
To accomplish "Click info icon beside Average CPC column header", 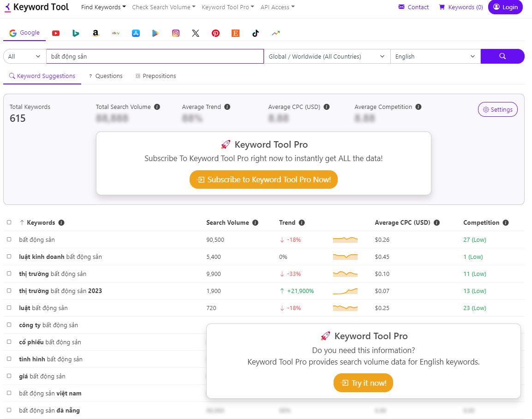I will (436, 222).
